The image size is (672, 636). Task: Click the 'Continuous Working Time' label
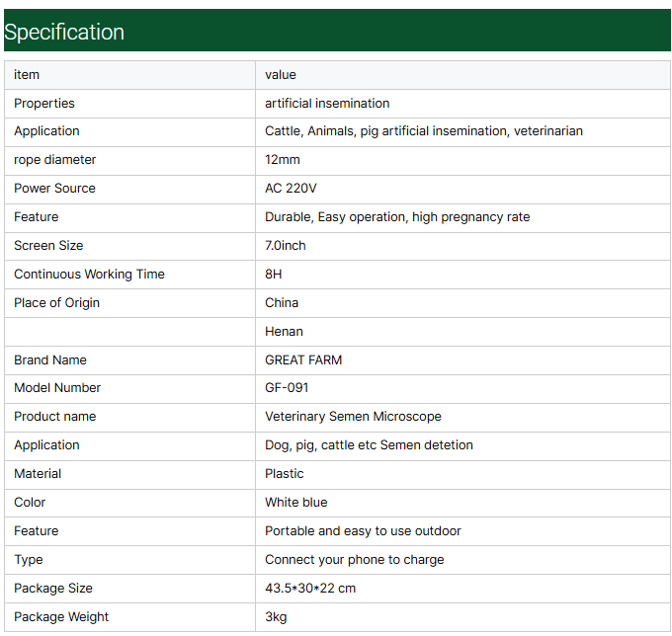tap(89, 275)
